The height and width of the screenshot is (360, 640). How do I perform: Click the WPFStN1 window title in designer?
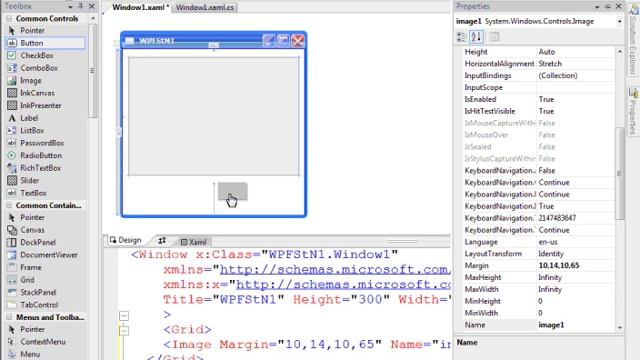point(157,41)
